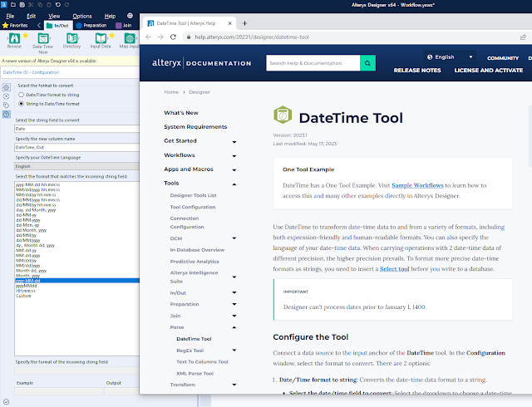Click the Designer breadcrumb link
532x407 pixels.
tap(199, 92)
